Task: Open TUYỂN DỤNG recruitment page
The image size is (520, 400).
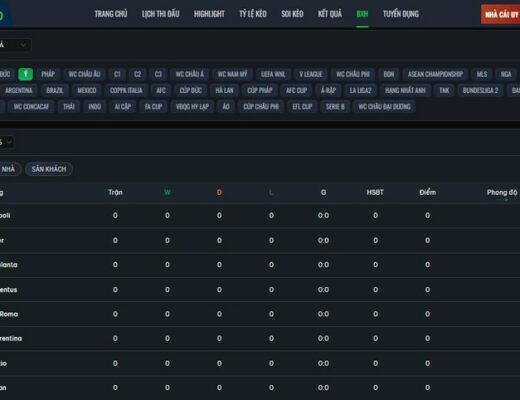Action: (x=401, y=14)
